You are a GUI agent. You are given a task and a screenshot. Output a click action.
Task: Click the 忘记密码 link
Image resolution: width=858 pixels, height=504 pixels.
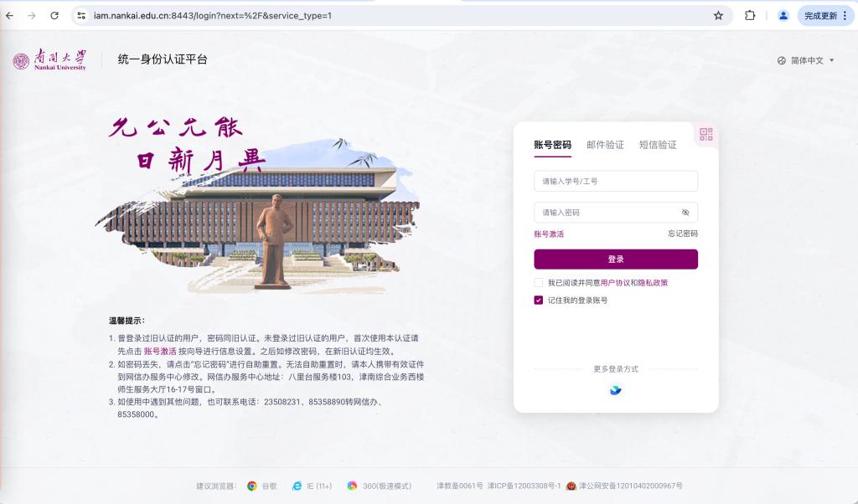pos(682,234)
